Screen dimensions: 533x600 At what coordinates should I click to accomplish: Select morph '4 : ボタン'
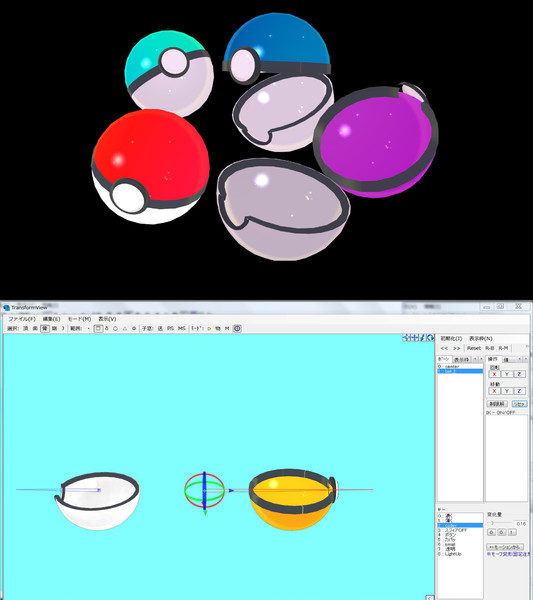(x=460, y=535)
